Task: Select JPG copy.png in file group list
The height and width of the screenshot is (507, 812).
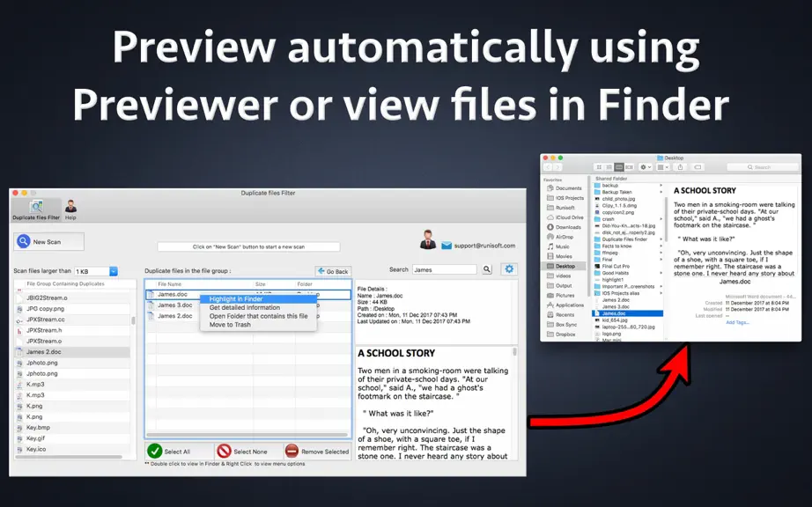Action: click(72, 309)
